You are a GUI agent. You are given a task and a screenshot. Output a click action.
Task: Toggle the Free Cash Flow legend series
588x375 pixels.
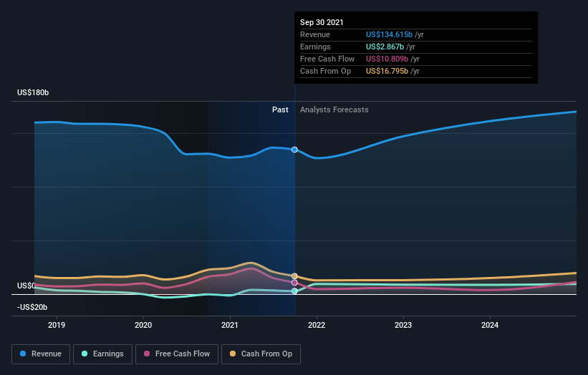(x=177, y=354)
